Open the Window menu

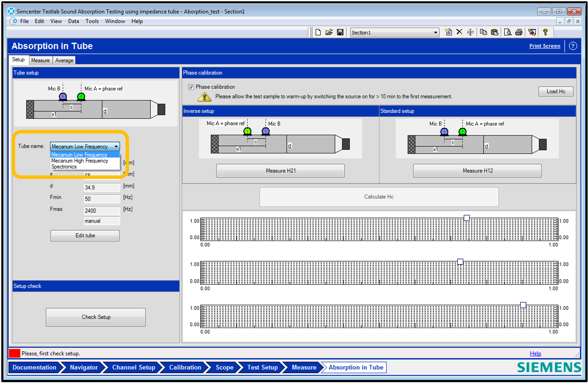point(115,21)
